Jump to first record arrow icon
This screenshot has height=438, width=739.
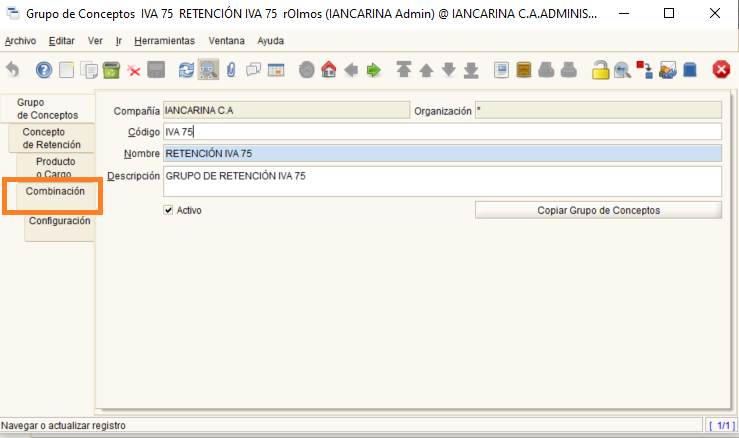tap(403, 70)
